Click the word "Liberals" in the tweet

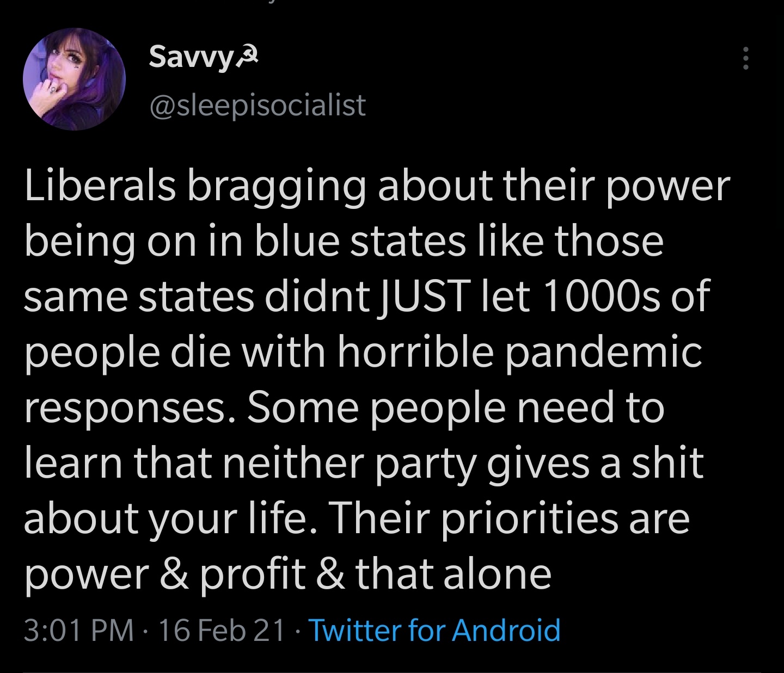(x=100, y=186)
